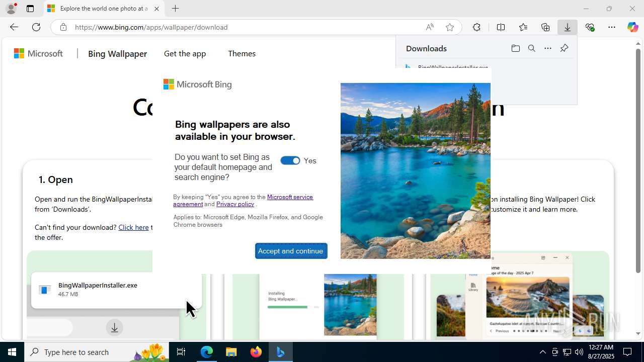Open the Privacy policy link
644x362 pixels.
(x=235, y=204)
